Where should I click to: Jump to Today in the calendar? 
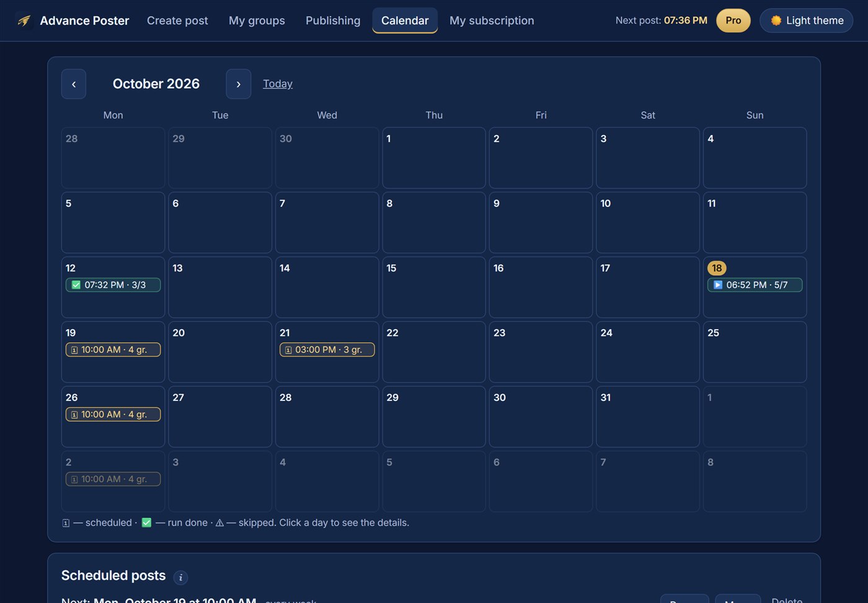pyautogui.click(x=278, y=84)
